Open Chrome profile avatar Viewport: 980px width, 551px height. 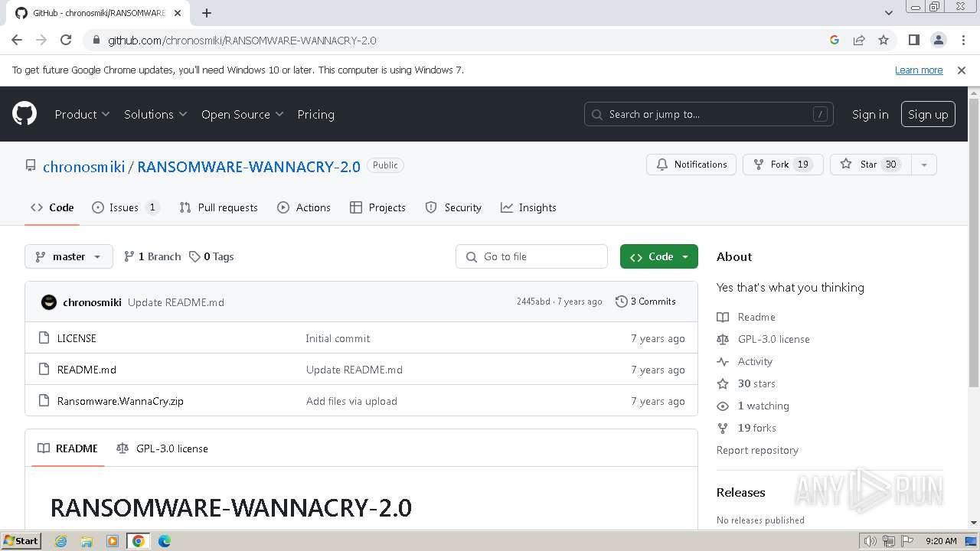938,40
